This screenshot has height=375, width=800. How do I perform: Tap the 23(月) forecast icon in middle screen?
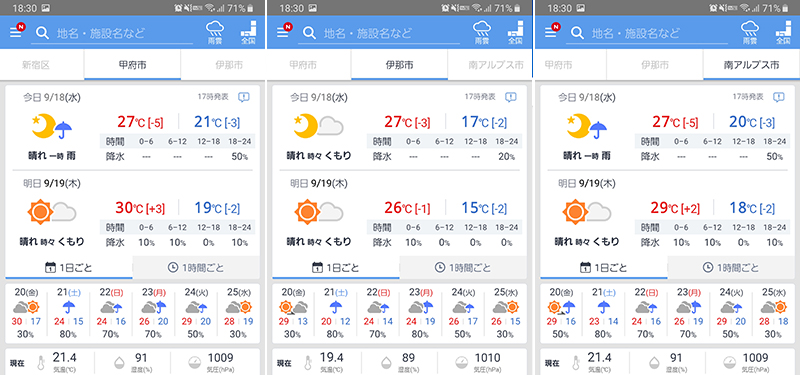(420, 307)
